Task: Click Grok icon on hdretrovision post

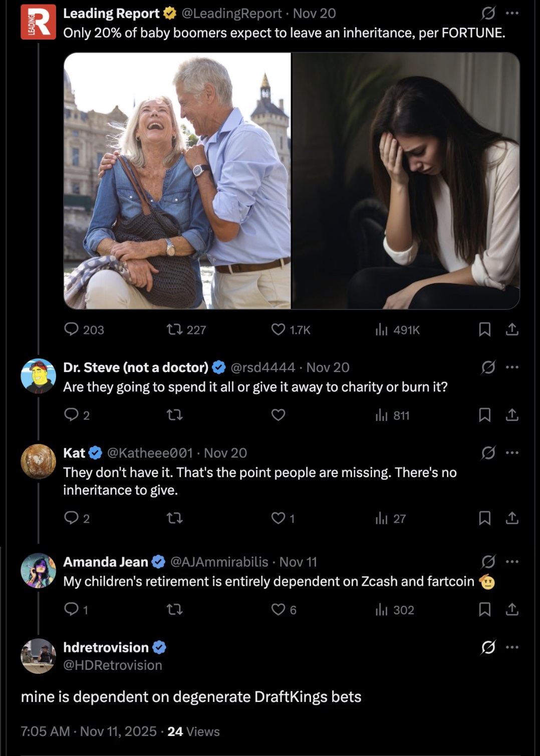Action: (488, 647)
